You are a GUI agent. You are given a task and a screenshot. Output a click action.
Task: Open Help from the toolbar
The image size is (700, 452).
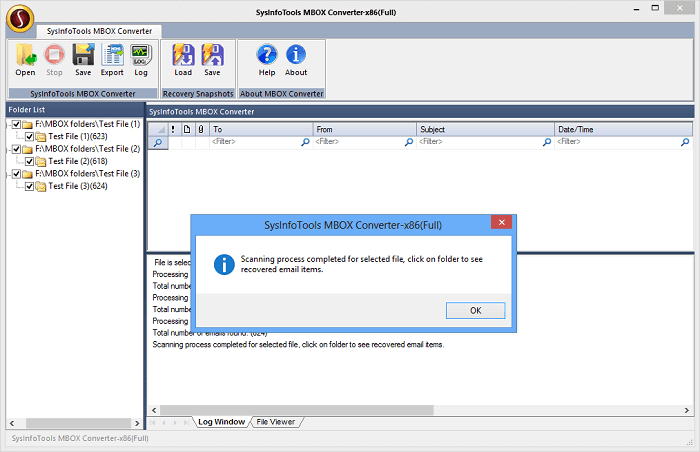tap(267, 60)
